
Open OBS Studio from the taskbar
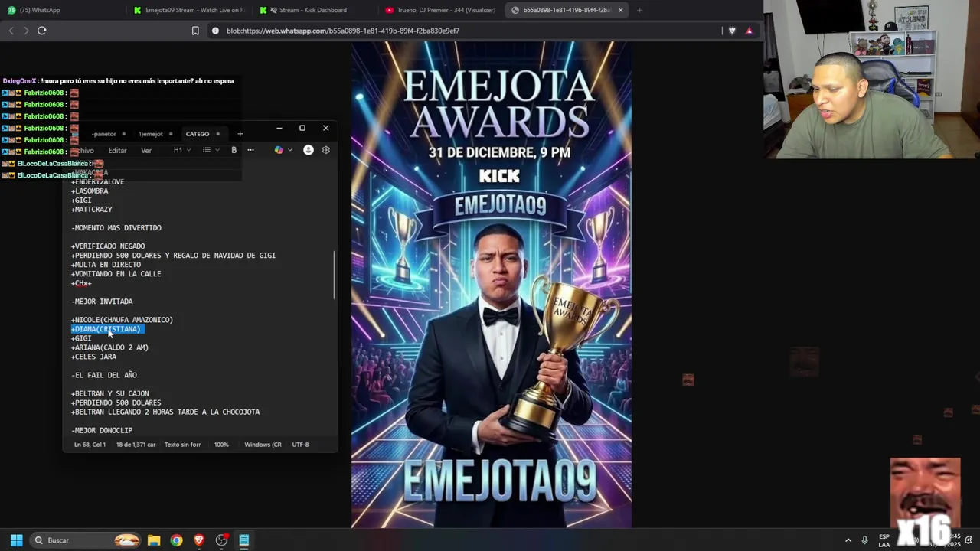coord(222,540)
